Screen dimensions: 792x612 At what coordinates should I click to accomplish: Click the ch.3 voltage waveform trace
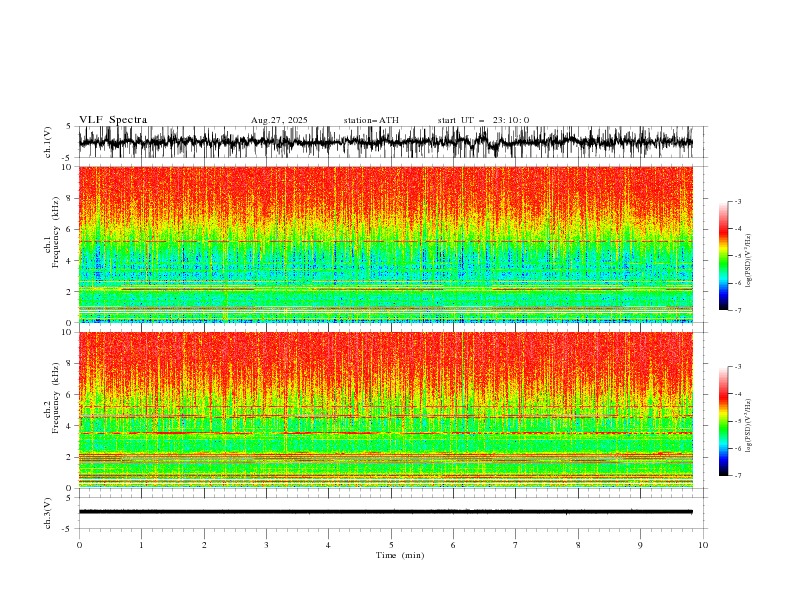386,512
